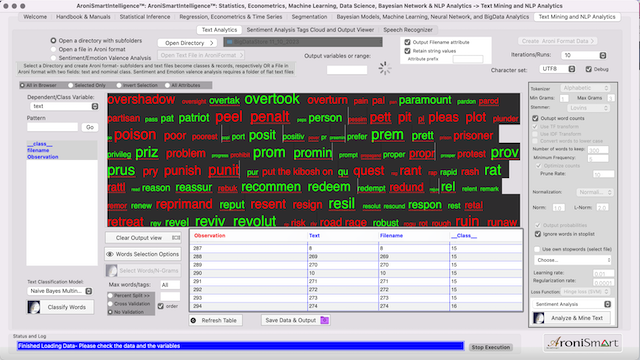The image size is (640, 360).
Task: Click the eye icon of Words Selection Options
Action: pyautogui.click(x=110, y=254)
